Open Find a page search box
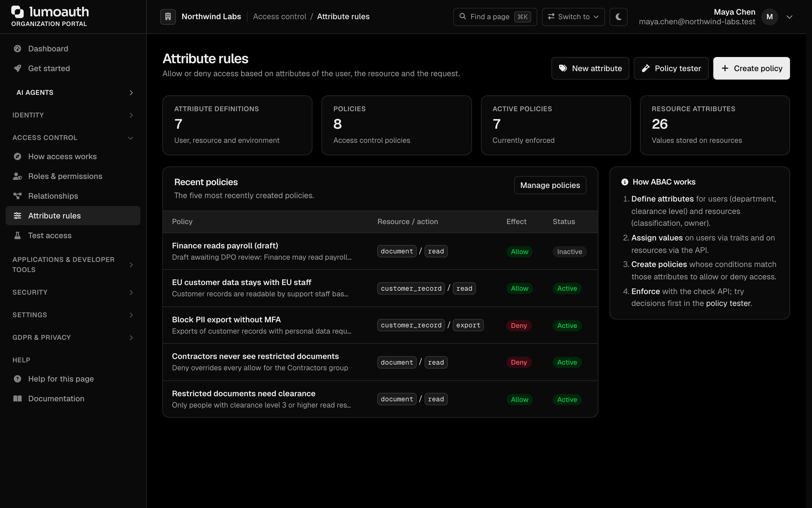The image size is (812, 508). [495, 17]
